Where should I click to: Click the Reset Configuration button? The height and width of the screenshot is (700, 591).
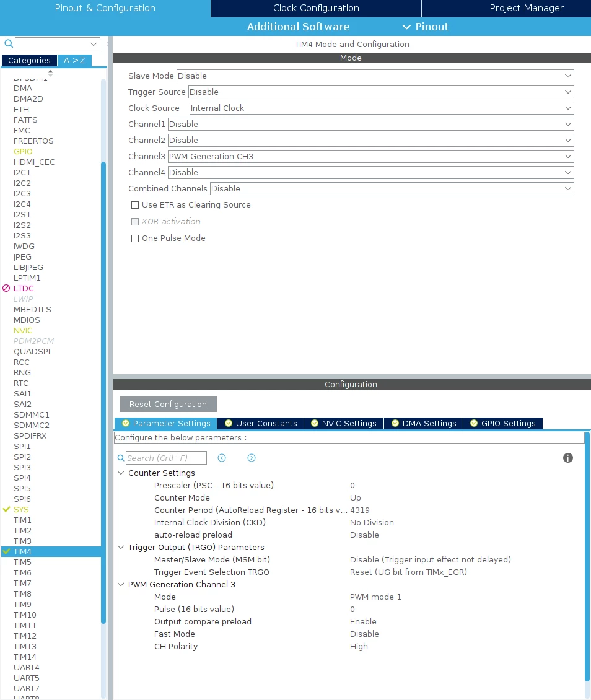168,404
